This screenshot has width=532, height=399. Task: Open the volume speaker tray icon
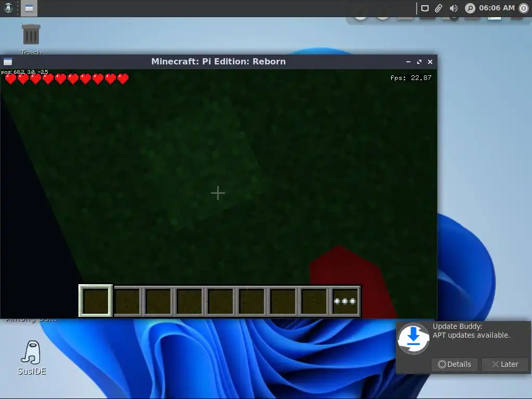[454, 8]
